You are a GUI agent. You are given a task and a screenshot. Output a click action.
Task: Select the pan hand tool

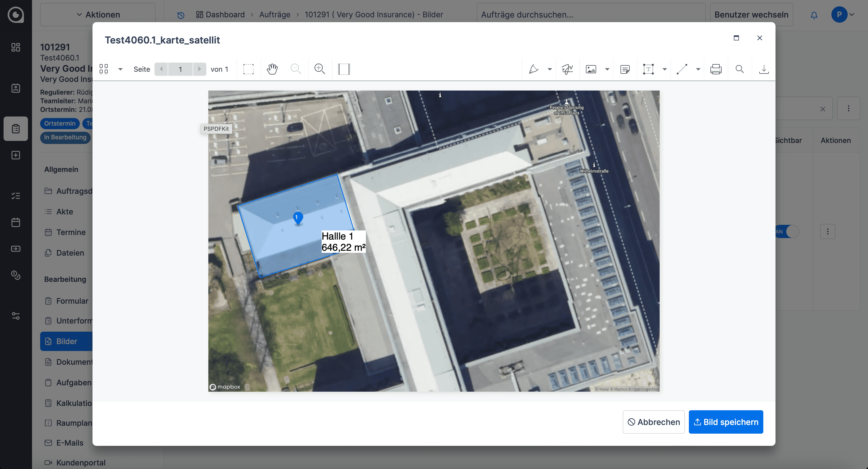(x=272, y=69)
